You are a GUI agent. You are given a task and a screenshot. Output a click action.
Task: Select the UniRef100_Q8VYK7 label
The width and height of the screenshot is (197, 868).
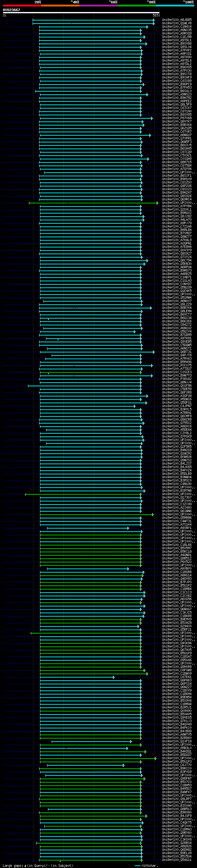point(177,121)
